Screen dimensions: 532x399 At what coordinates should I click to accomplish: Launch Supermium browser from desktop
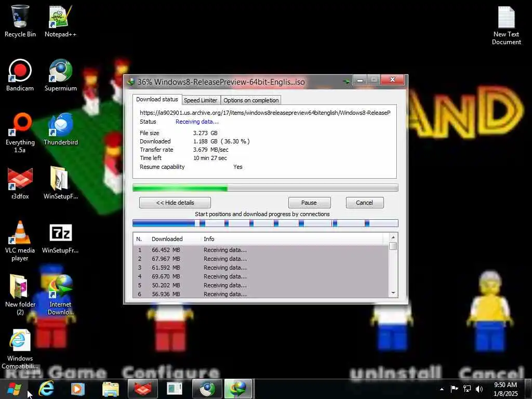pos(60,75)
